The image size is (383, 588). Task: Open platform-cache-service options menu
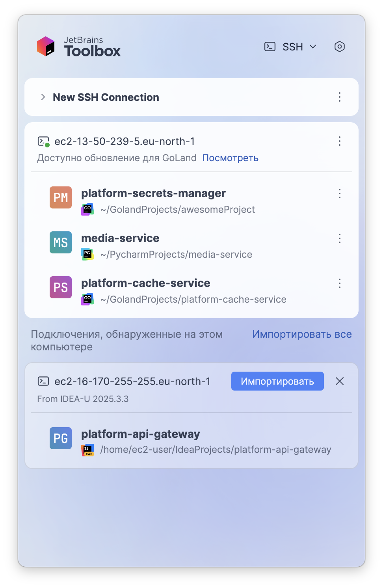(340, 283)
